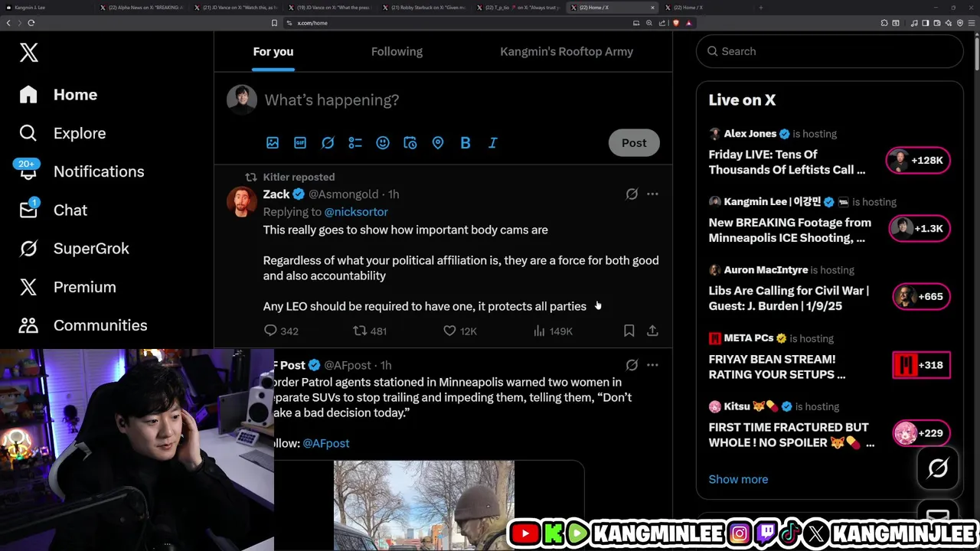Add media image to the post

pyautogui.click(x=273, y=143)
